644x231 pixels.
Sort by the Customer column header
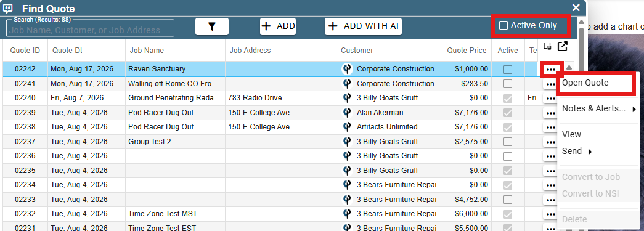click(386, 51)
